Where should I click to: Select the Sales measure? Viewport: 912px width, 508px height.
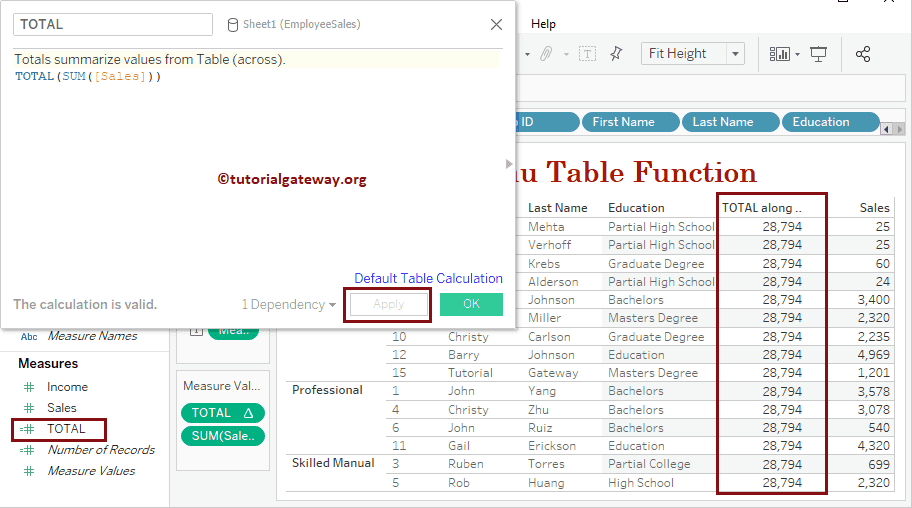click(x=62, y=408)
